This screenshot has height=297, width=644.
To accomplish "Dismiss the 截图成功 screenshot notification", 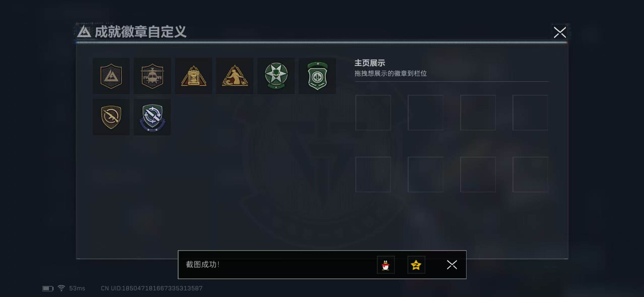I will click(x=452, y=265).
